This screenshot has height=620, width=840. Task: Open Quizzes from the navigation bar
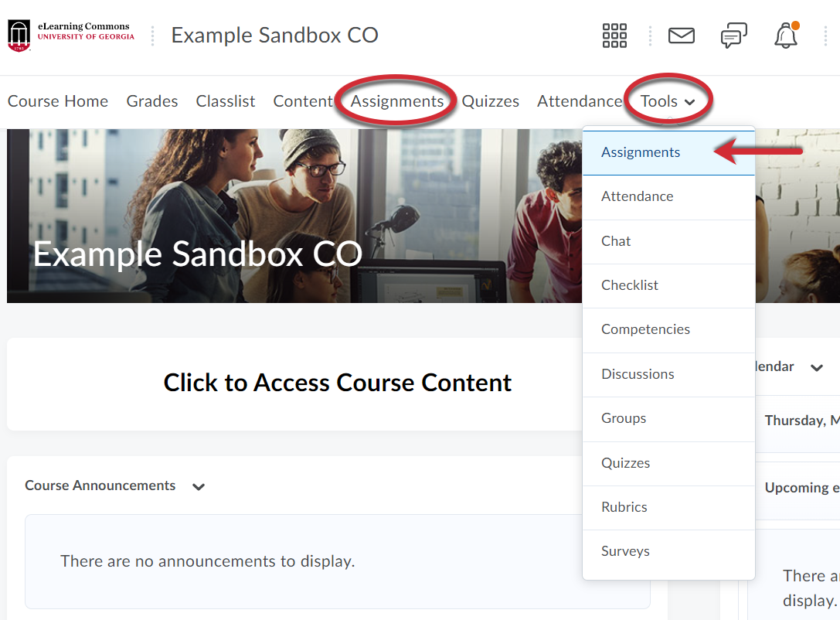[490, 101]
